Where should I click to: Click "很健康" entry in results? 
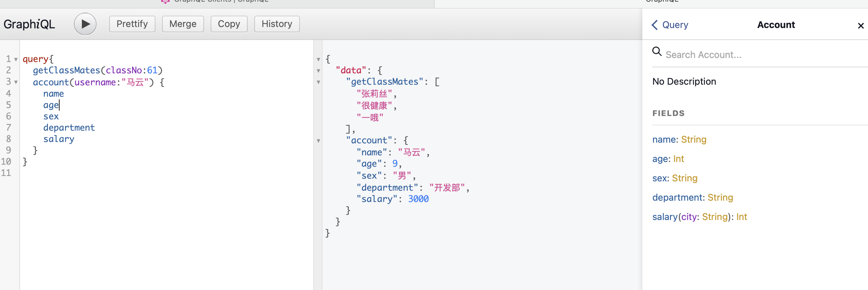374,105
